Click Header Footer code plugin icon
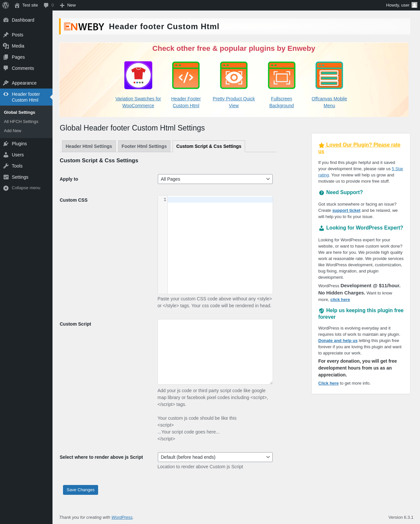 click(x=186, y=75)
